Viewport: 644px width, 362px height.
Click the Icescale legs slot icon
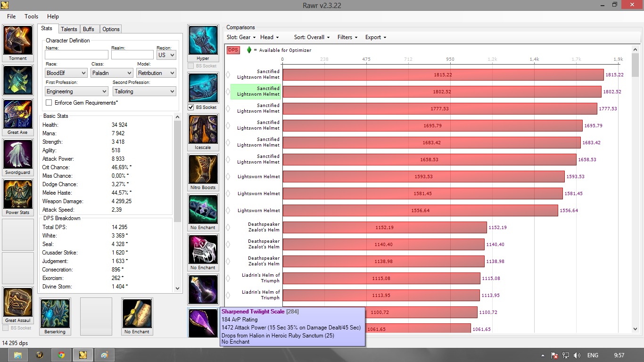click(203, 130)
